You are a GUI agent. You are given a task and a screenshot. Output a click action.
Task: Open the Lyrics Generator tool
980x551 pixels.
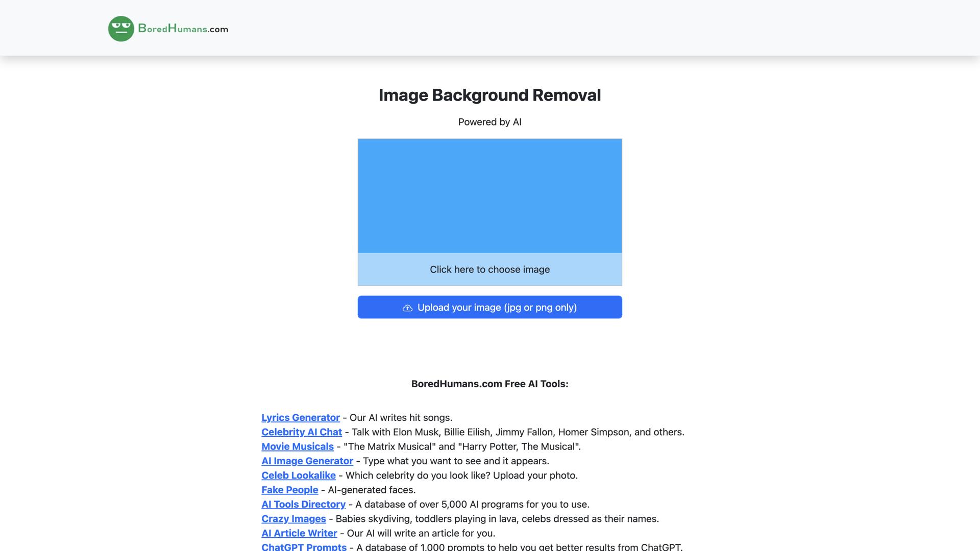pyautogui.click(x=300, y=417)
